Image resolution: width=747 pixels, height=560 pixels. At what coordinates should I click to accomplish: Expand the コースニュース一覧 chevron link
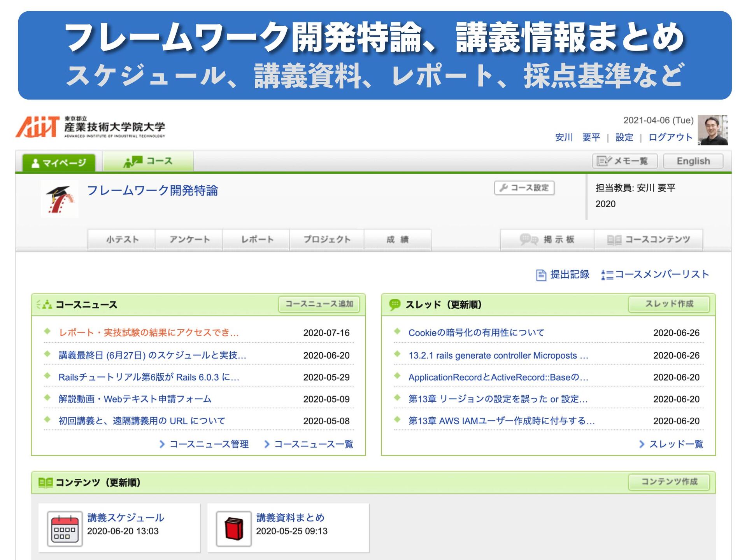(x=309, y=444)
